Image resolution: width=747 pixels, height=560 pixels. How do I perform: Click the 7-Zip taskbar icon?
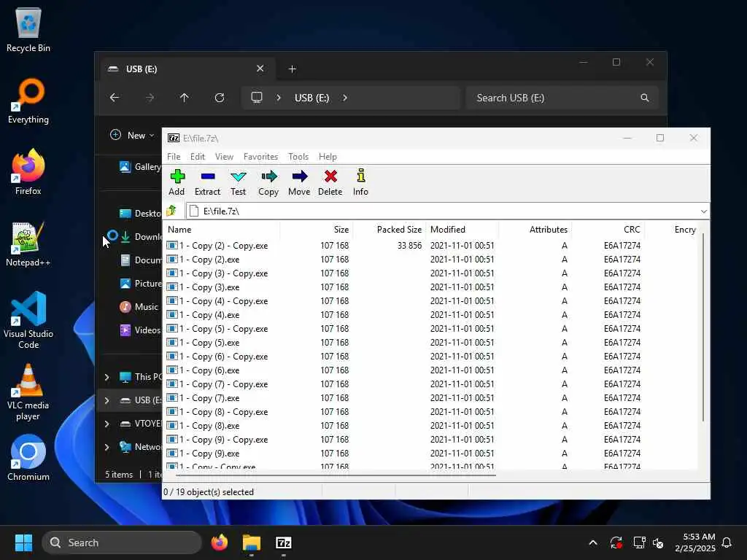[x=284, y=542]
